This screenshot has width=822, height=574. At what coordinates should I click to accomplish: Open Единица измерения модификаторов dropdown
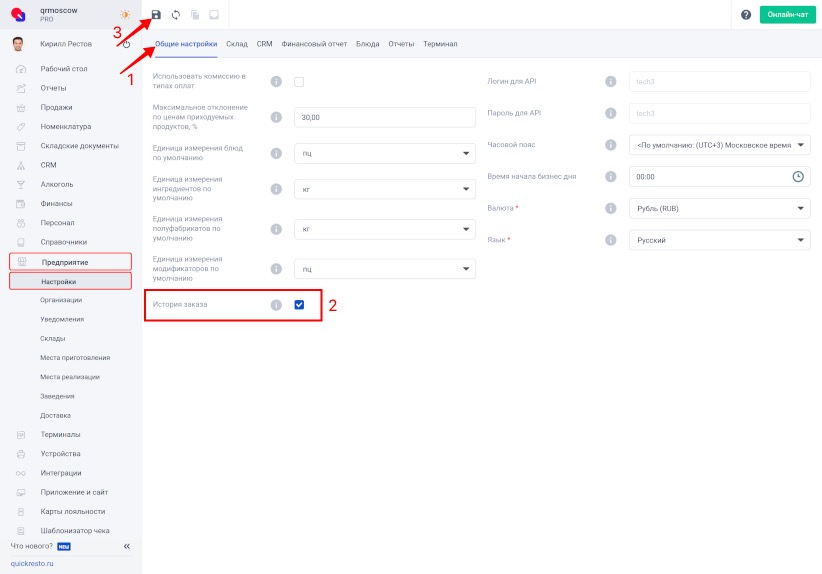[x=385, y=269]
